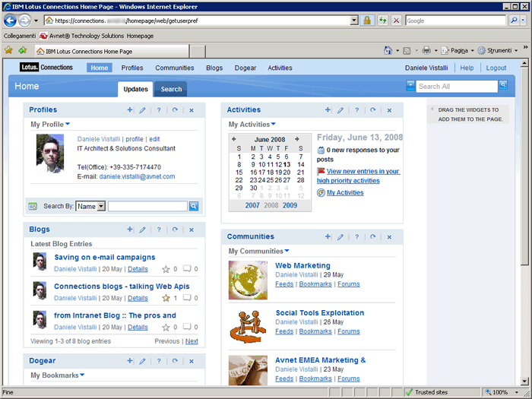Viewport: 532px width, 399px height.
Task: Click the plus icon in Activities widget header
Action: coord(328,110)
